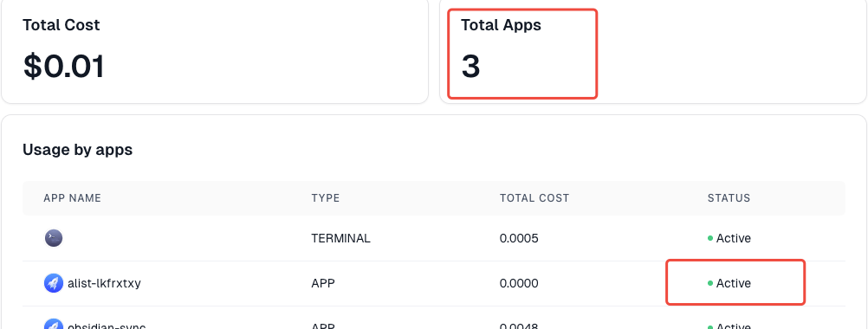Viewport: 868px width, 329px height.
Task: Click the 0.0005 total cost value
Action: (519, 238)
